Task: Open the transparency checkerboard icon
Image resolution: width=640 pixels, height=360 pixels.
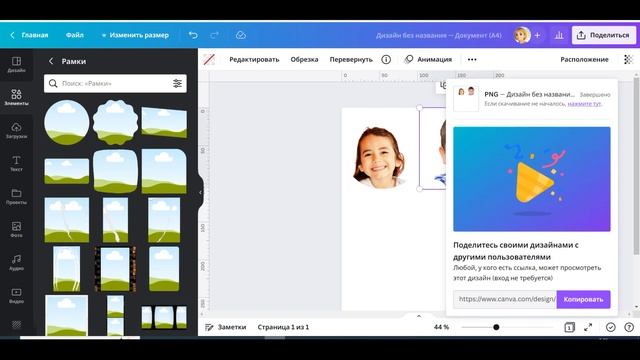Action: coord(628,60)
